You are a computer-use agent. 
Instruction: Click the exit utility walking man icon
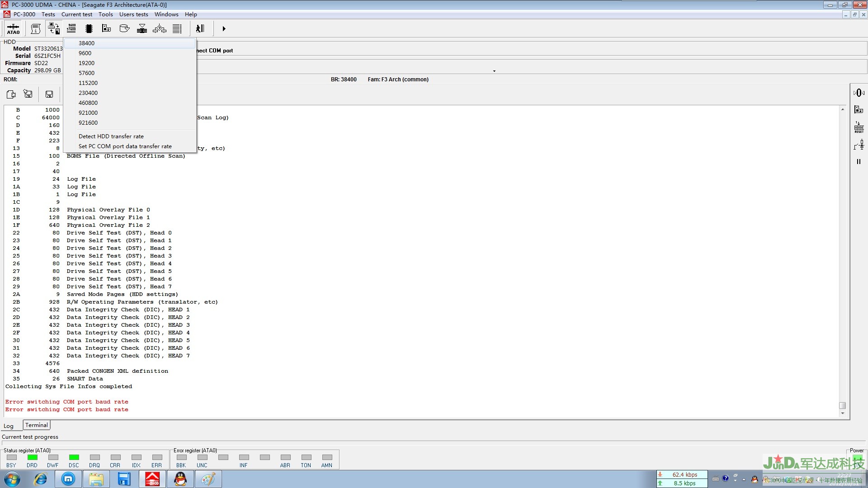(200, 28)
